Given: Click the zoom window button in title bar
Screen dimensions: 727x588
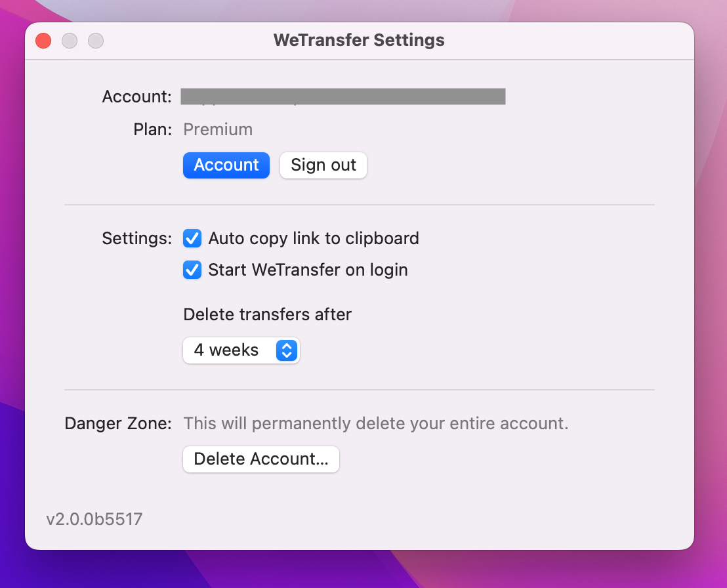Looking at the screenshot, I should pyautogui.click(x=96, y=41).
